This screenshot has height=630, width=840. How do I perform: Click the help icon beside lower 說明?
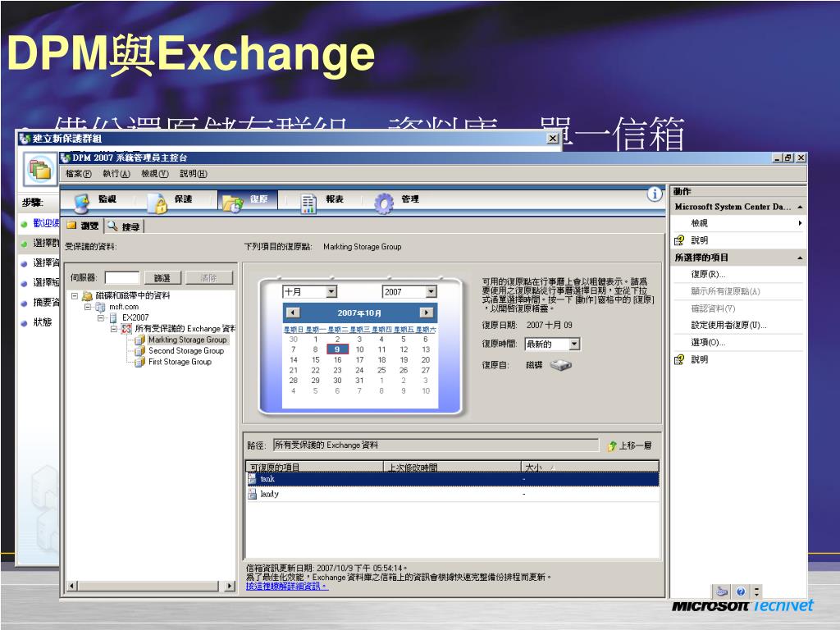tap(679, 359)
